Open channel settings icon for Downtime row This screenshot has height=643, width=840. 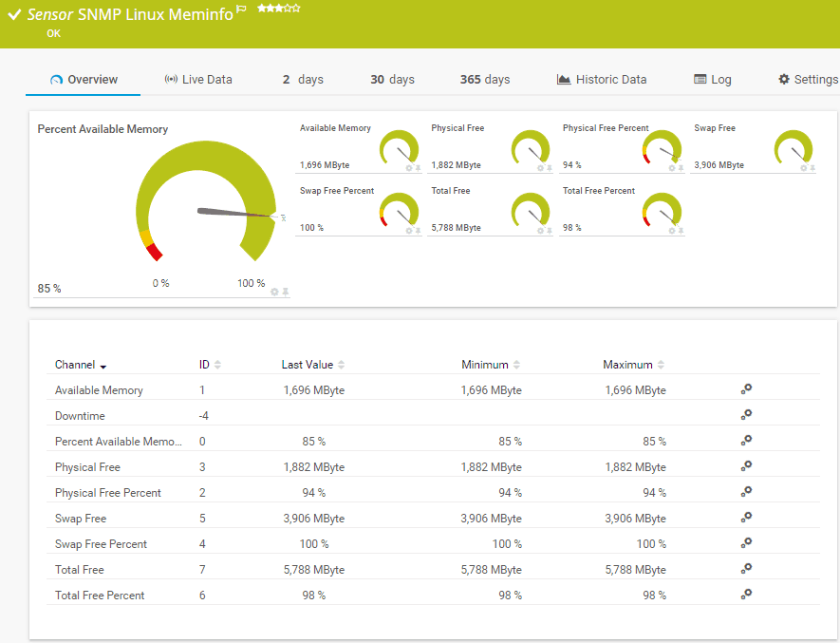click(x=747, y=415)
